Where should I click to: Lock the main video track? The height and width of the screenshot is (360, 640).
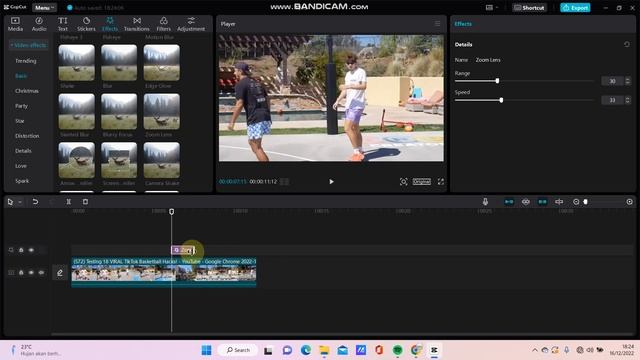pos(21,272)
